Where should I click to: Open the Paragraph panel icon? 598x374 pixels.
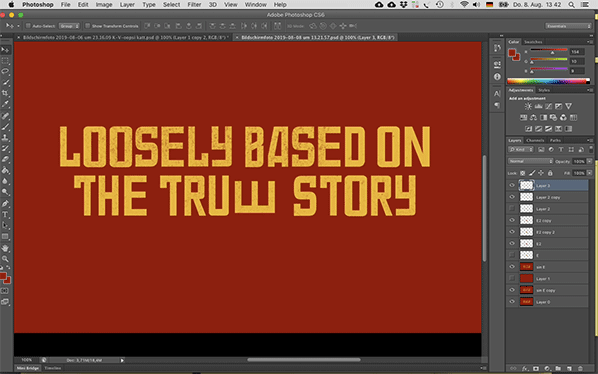point(497,105)
